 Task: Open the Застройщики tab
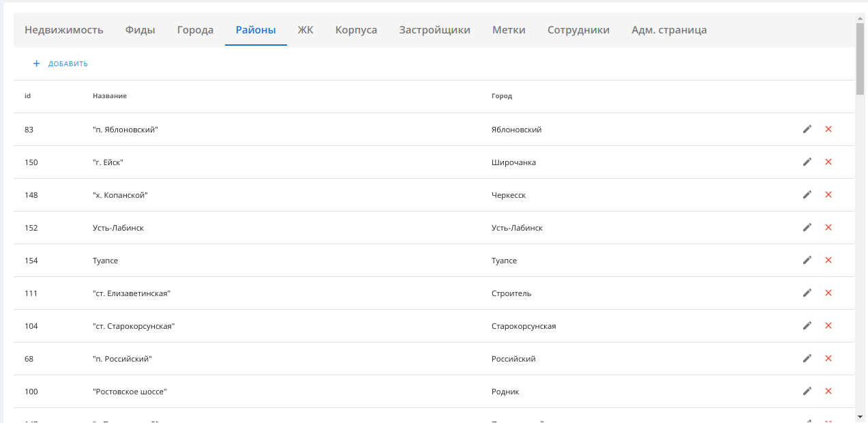[x=434, y=30]
